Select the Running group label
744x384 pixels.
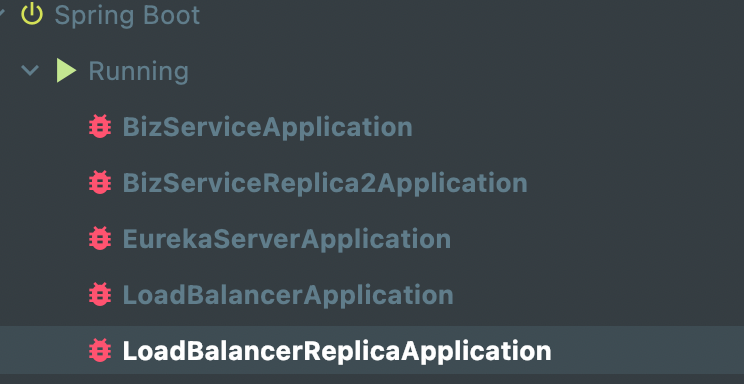pyautogui.click(x=139, y=72)
